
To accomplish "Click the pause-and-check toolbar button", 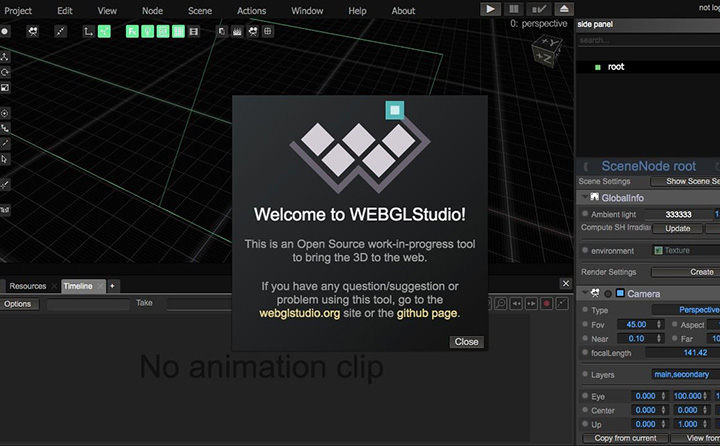I will coord(539,9).
